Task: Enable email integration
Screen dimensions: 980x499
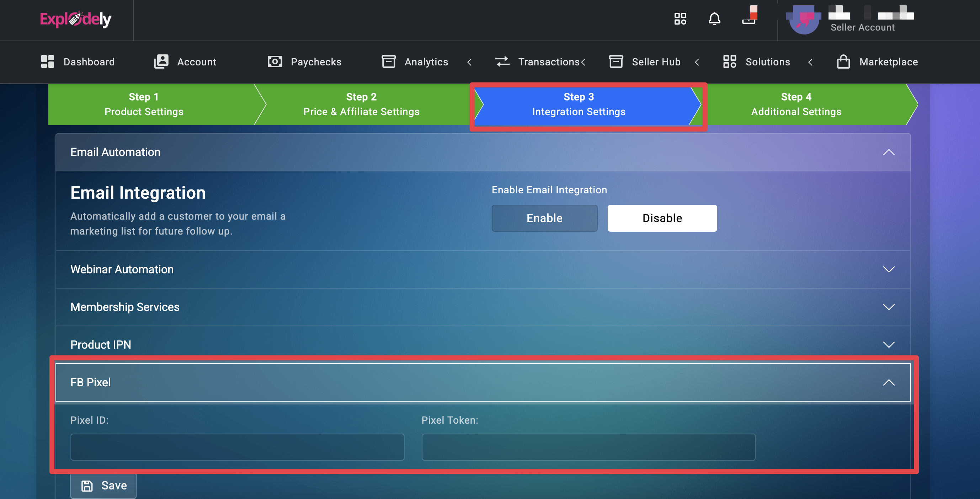Action: pos(544,218)
